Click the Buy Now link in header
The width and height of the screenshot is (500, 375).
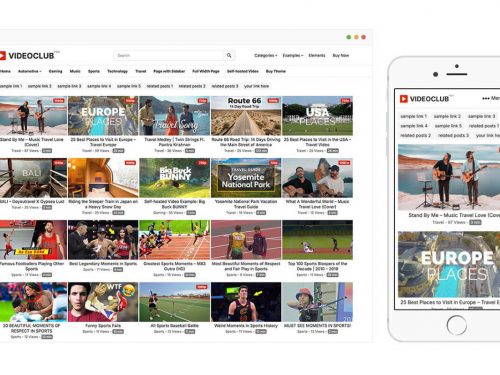pyautogui.click(x=341, y=55)
